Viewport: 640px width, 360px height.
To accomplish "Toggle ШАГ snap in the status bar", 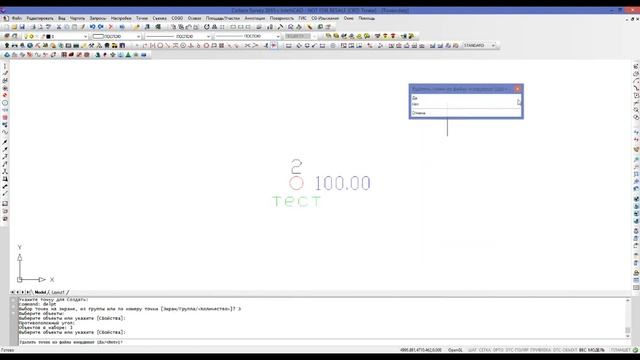I will point(472,350).
